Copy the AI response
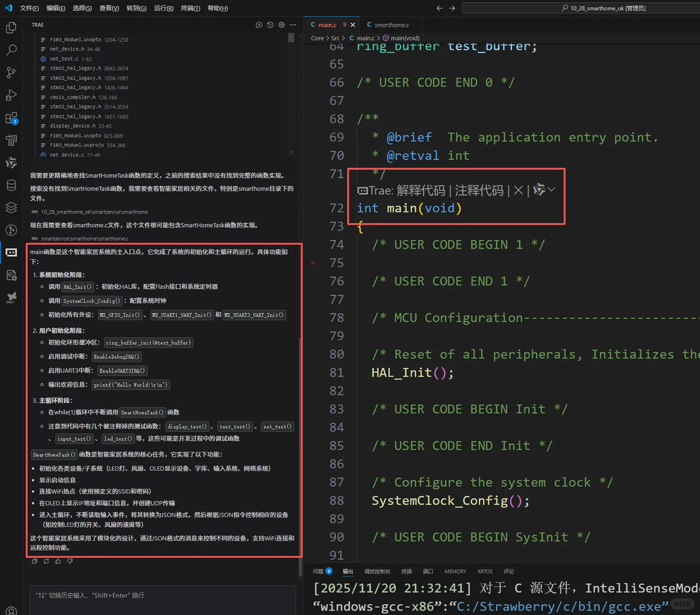 coord(35,561)
